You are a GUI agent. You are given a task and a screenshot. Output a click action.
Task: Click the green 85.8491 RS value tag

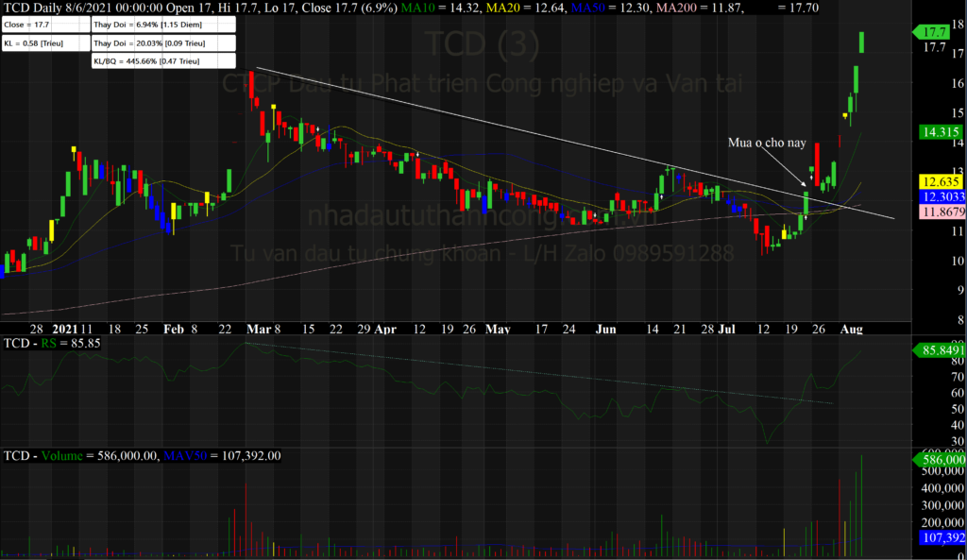click(940, 350)
